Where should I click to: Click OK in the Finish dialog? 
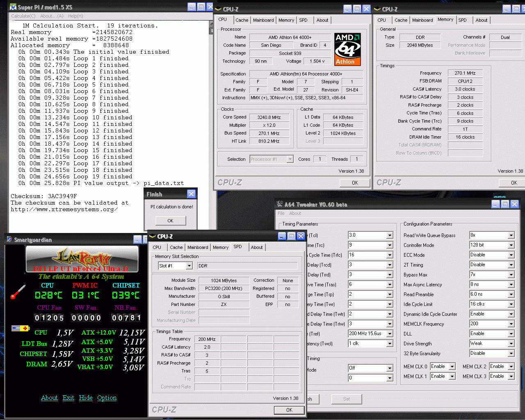170,221
